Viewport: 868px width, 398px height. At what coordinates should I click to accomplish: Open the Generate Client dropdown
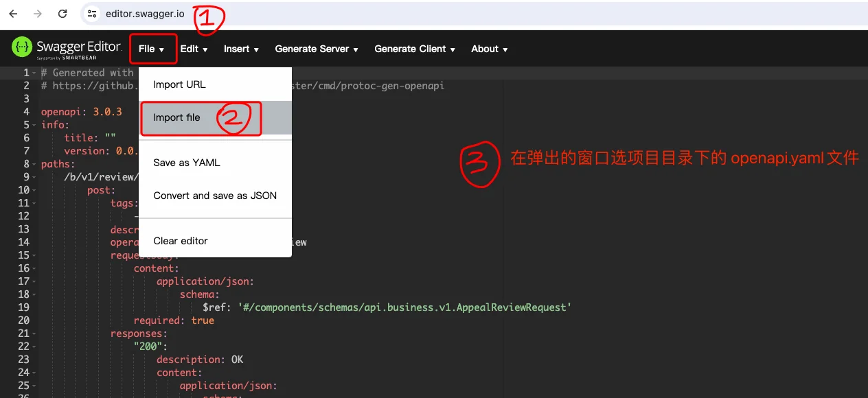pos(414,49)
